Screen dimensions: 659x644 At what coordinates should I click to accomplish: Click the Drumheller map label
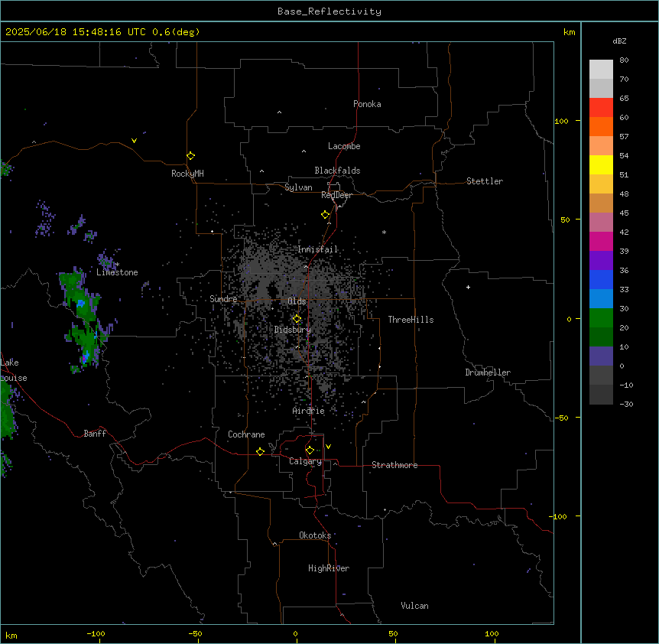point(488,372)
